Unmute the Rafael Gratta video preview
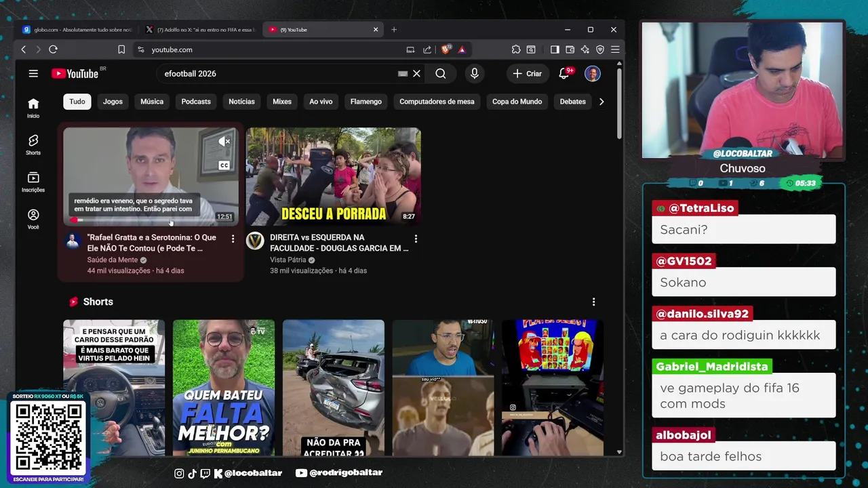Viewport: 868px width, 488px height. coord(224,141)
